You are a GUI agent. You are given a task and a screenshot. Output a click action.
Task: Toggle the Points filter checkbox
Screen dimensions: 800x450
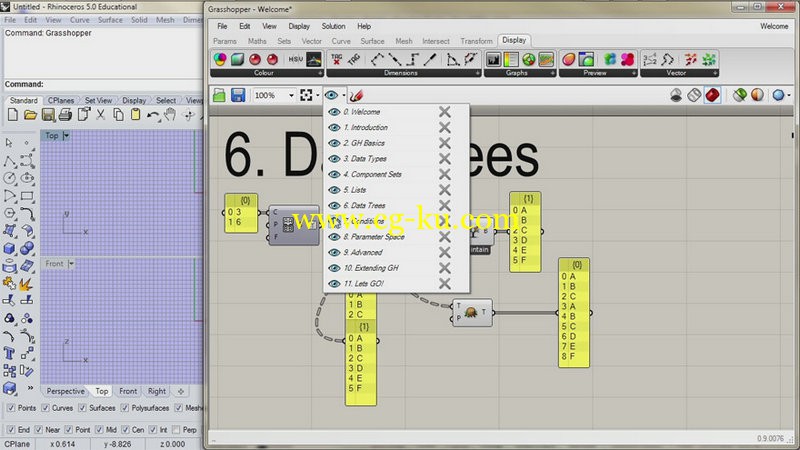click(11, 408)
